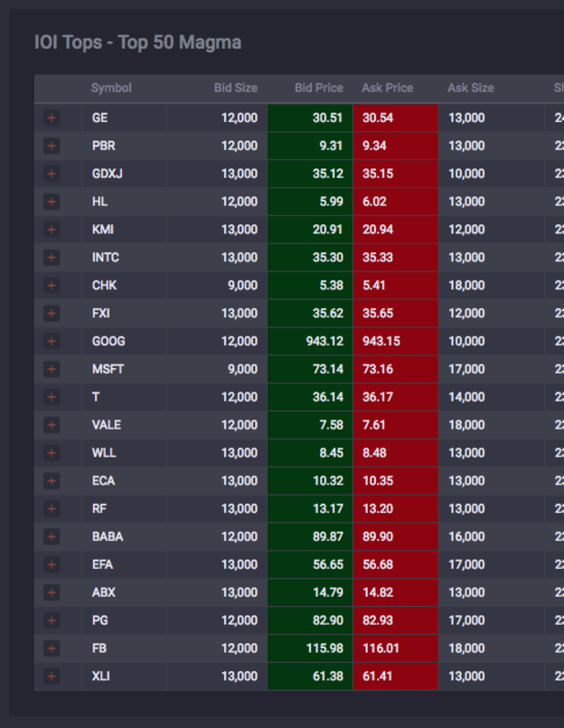Click the plus icon beside VALE
The width and height of the screenshot is (564, 728).
(52, 425)
